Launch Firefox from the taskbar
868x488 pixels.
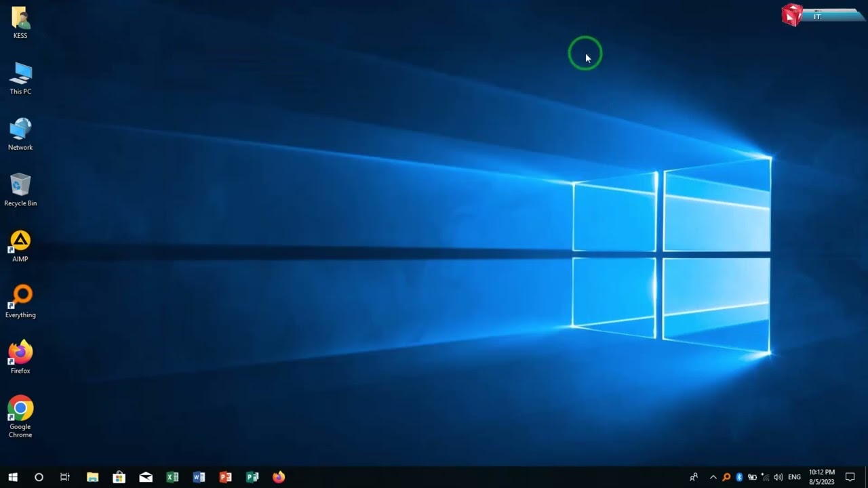(279, 477)
